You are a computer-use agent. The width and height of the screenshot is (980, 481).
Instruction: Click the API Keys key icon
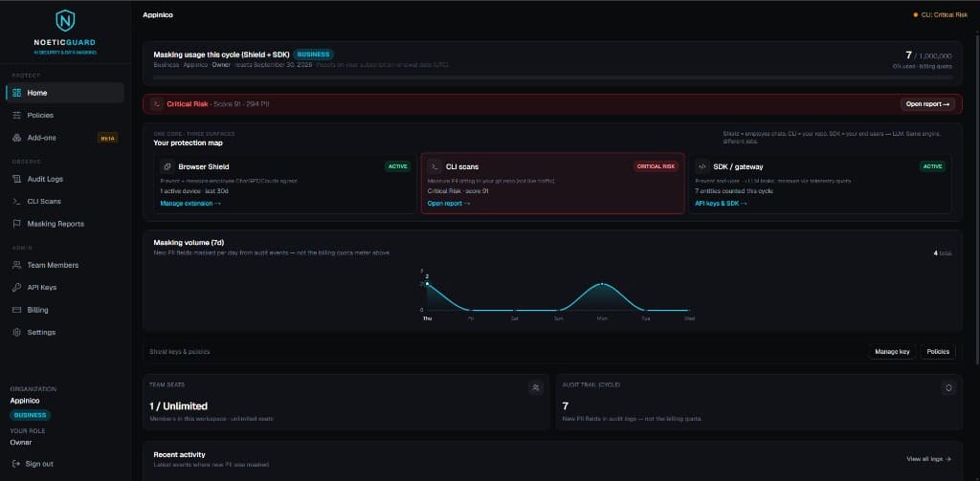pyautogui.click(x=17, y=287)
